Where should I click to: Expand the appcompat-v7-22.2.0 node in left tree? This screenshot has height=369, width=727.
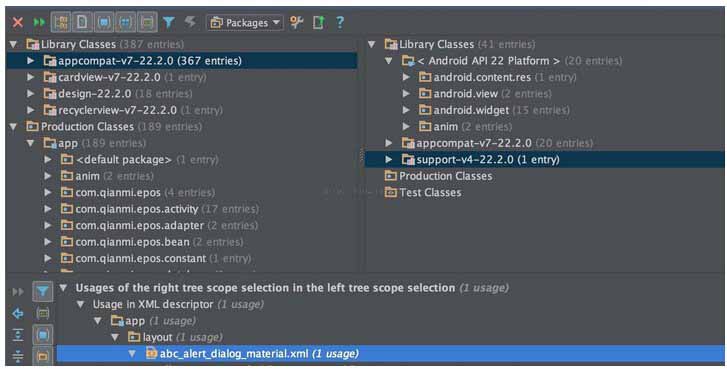click(x=31, y=61)
